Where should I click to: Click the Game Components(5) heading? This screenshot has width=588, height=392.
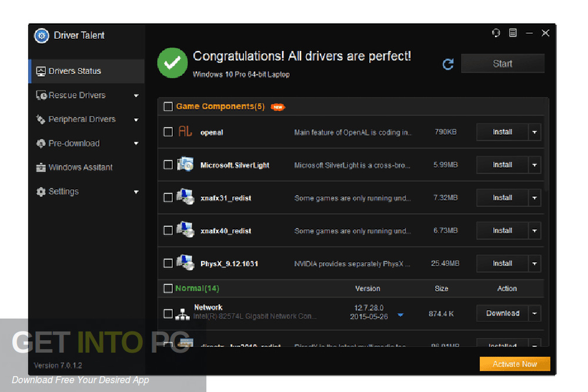[x=220, y=106]
